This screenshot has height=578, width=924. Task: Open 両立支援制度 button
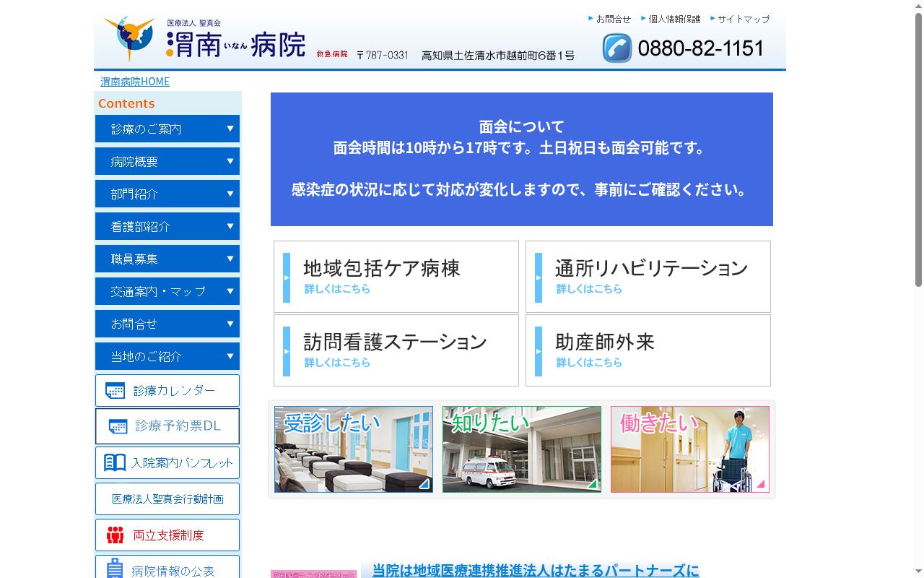coord(167,535)
